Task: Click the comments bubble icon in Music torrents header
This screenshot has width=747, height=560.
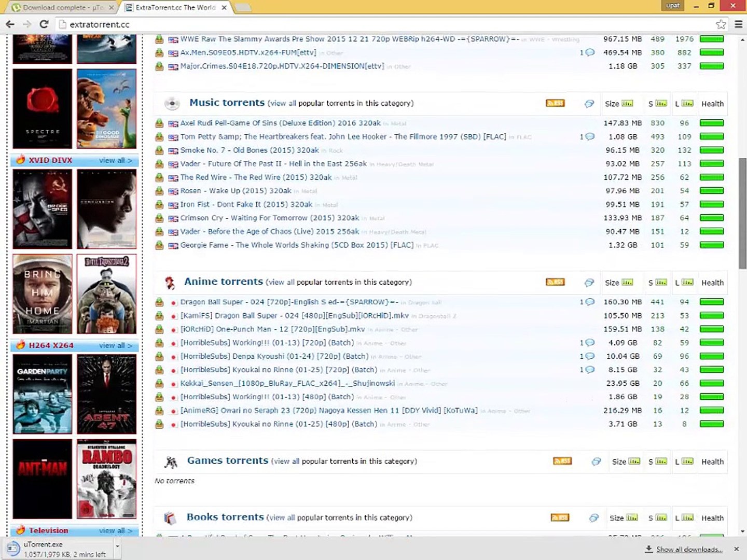Action: tap(589, 104)
